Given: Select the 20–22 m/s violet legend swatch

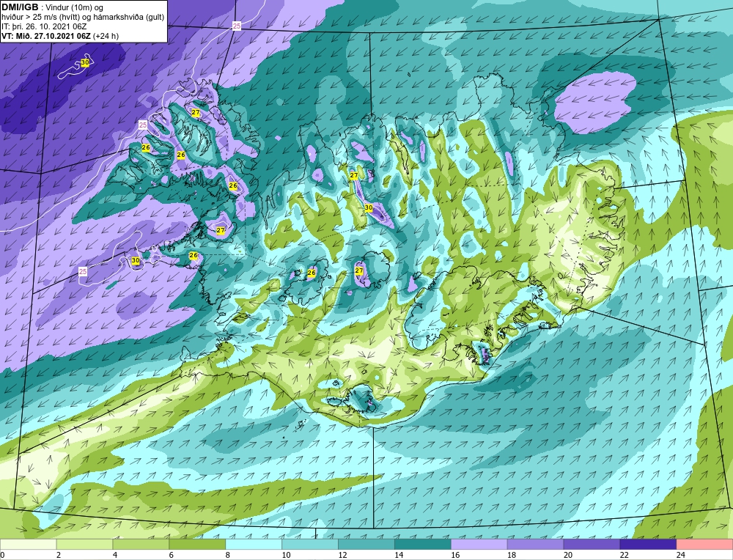Looking at the screenshot, I should pyautogui.click(x=592, y=545).
